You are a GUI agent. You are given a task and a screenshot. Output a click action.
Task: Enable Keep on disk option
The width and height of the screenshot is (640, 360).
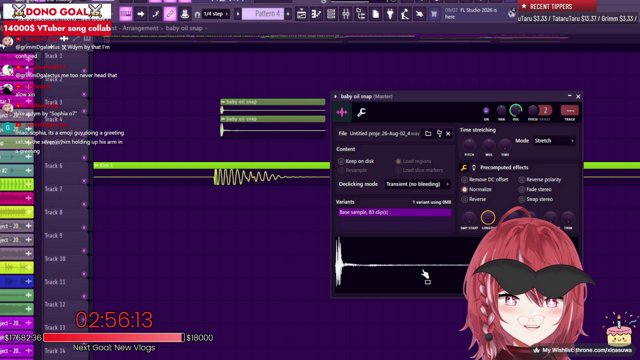click(x=356, y=161)
